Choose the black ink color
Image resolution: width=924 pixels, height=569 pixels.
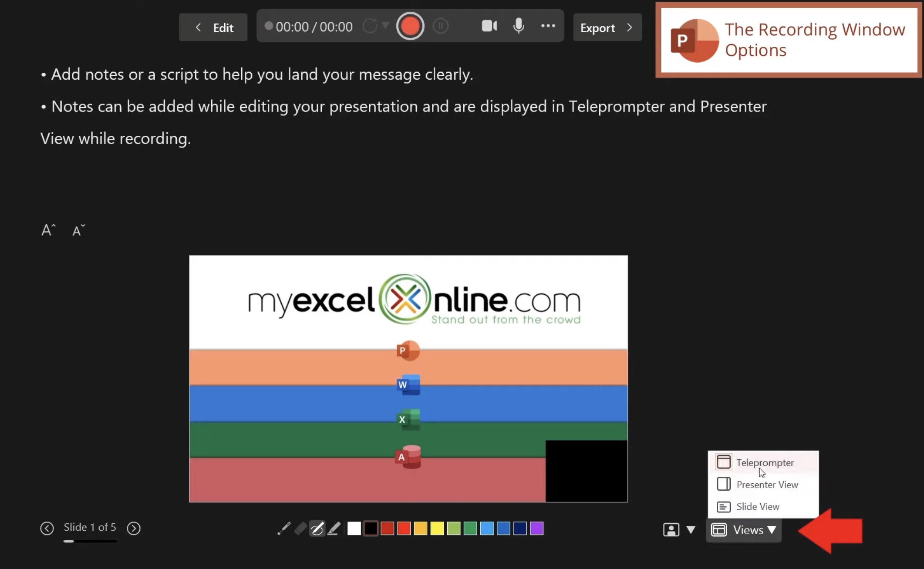click(x=371, y=529)
